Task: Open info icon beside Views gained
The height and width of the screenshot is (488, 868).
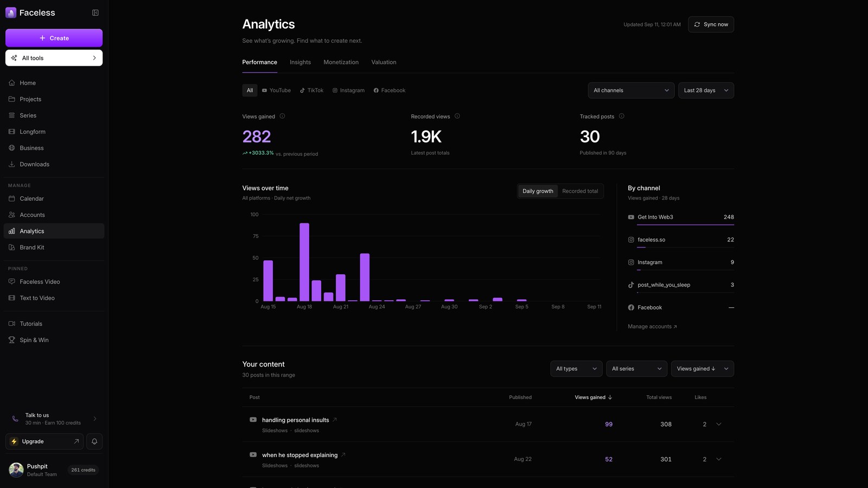Action: click(282, 116)
